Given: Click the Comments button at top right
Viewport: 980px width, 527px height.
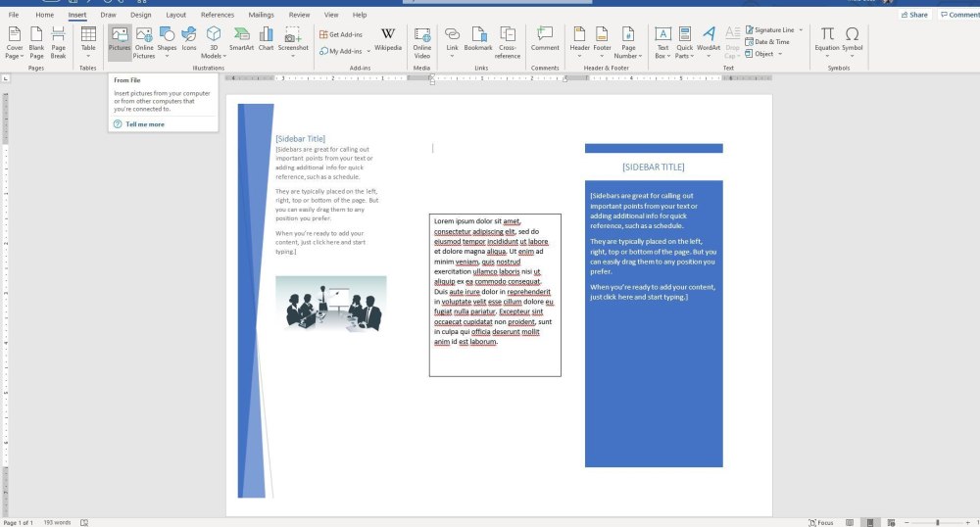Looking at the screenshot, I should coord(960,15).
